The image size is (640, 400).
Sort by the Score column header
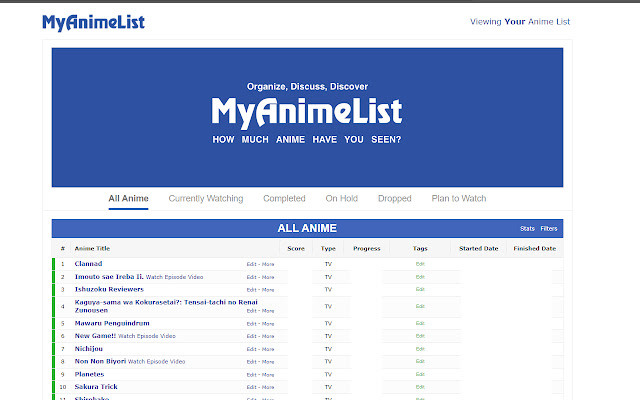(x=296, y=249)
